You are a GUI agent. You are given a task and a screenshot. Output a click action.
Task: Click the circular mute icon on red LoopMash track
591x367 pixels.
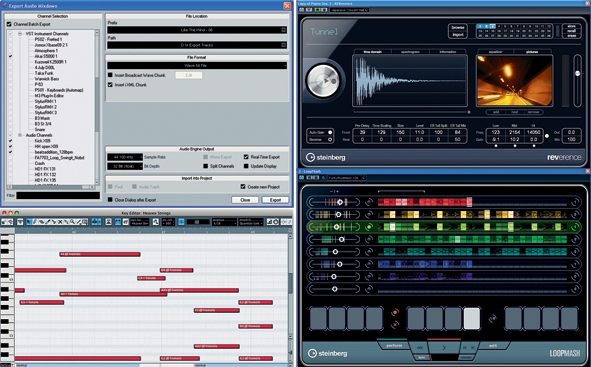[x=369, y=202]
